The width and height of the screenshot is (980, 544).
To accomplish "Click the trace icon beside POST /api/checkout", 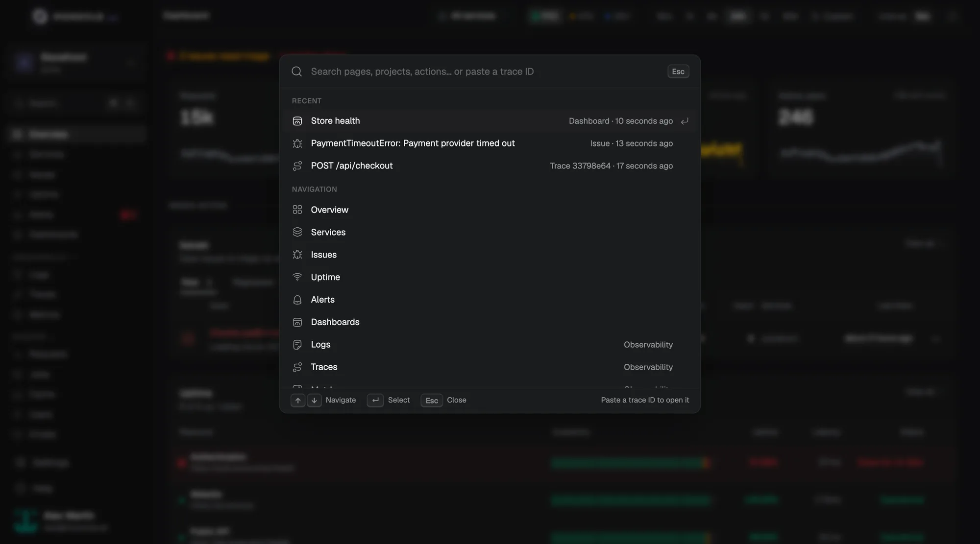I will (x=297, y=166).
